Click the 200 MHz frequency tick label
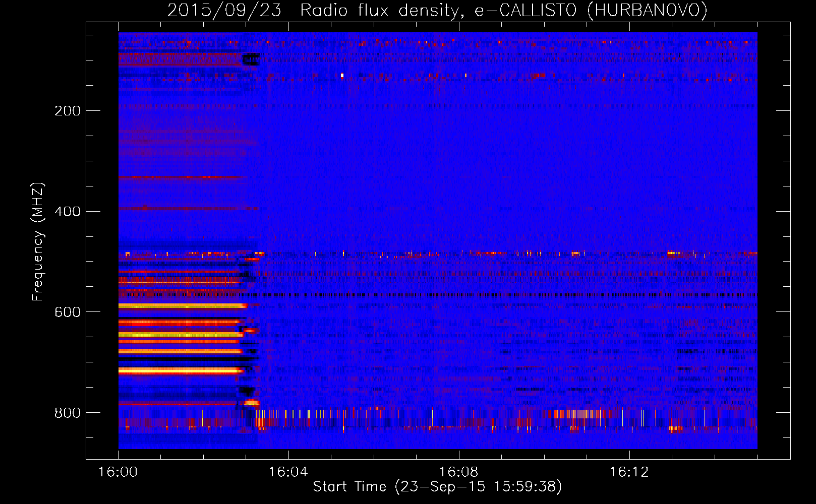Screen dimensions: 816x504 pyautogui.click(x=68, y=111)
